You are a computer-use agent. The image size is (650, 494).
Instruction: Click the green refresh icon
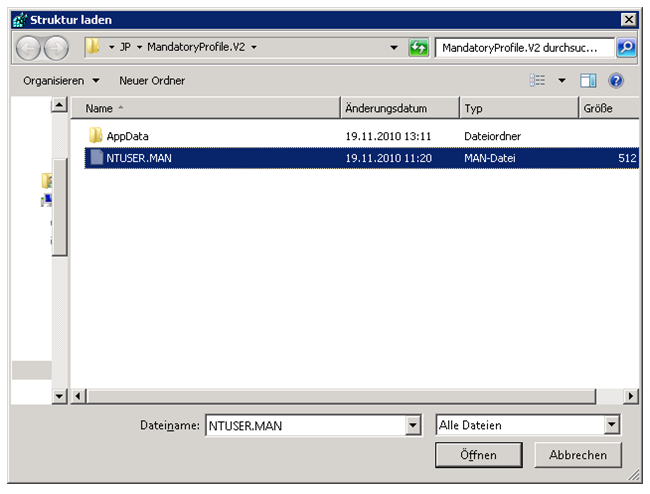pyautogui.click(x=419, y=48)
